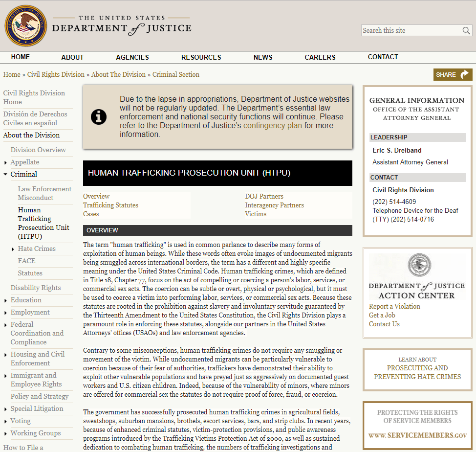Open the FACE sidebar link
Image resolution: width=476 pixels, height=452 pixels.
[x=26, y=261]
